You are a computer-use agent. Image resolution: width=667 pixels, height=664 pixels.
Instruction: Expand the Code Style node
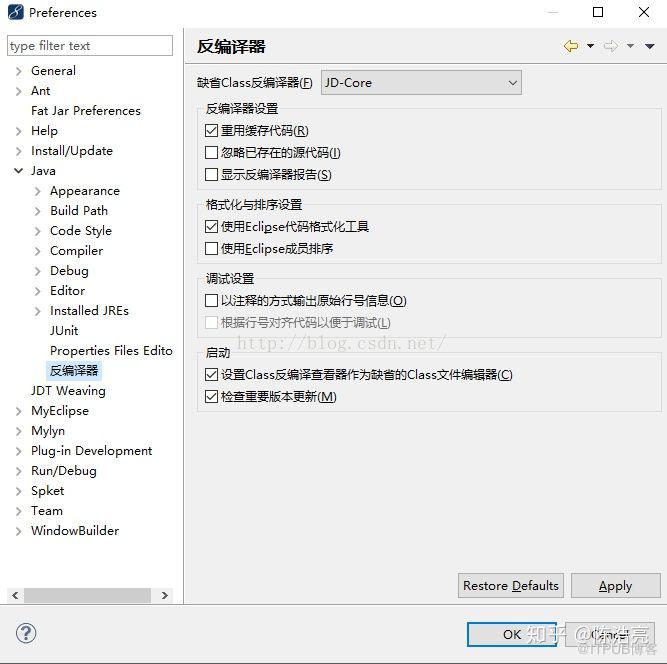[x=37, y=231]
